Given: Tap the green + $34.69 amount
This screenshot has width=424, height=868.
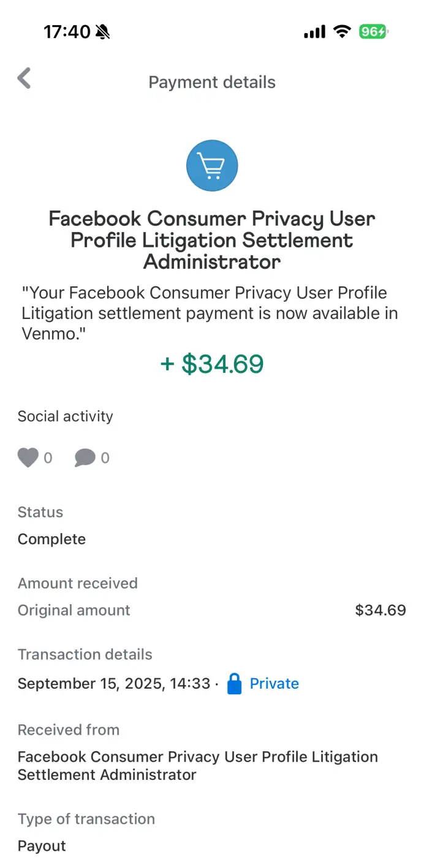Looking at the screenshot, I should (212, 364).
